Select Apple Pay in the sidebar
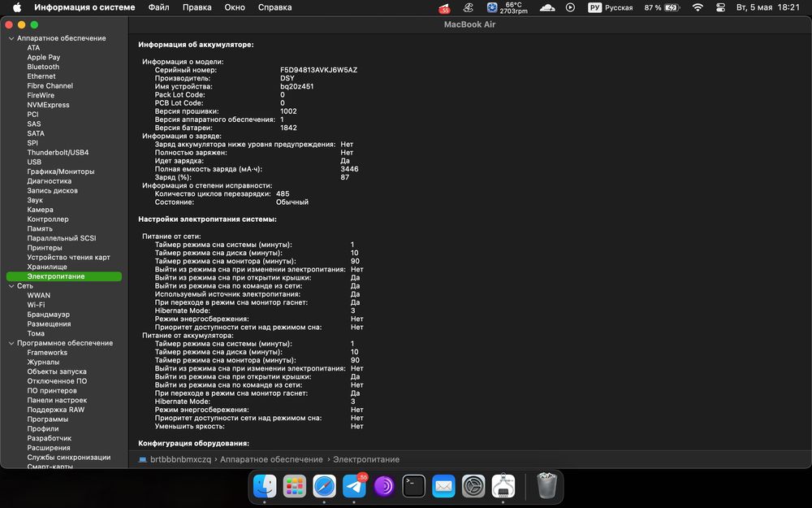The image size is (812, 508). [x=44, y=57]
